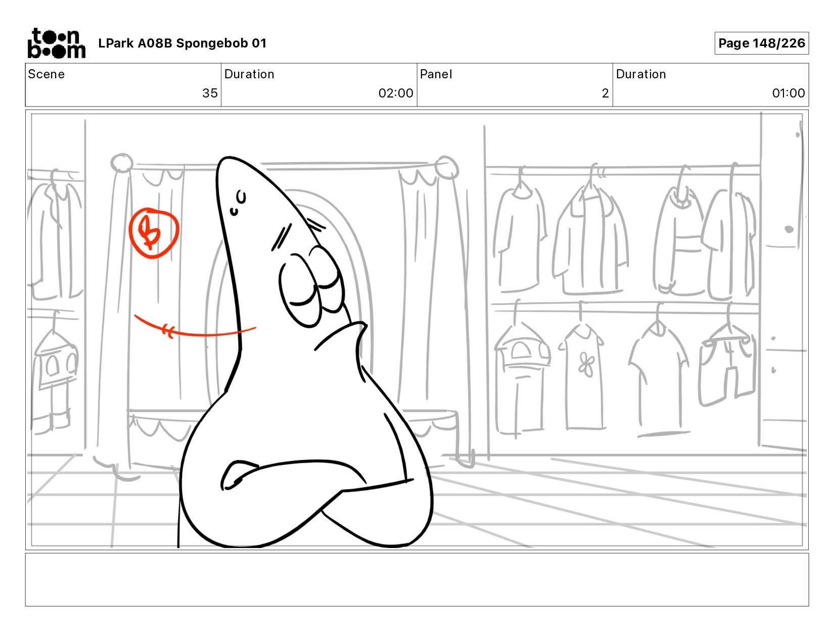This screenshot has height=644, width=834.
Task: Select the title 'LPark A08B Spongebob 01'
Action: pyautogui.click(x=182, y=43)
